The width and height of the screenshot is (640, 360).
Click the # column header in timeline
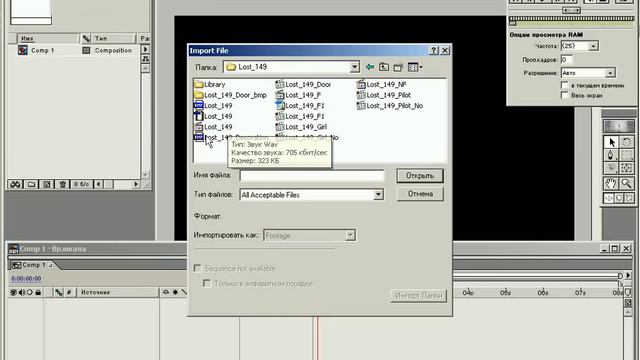69,292
